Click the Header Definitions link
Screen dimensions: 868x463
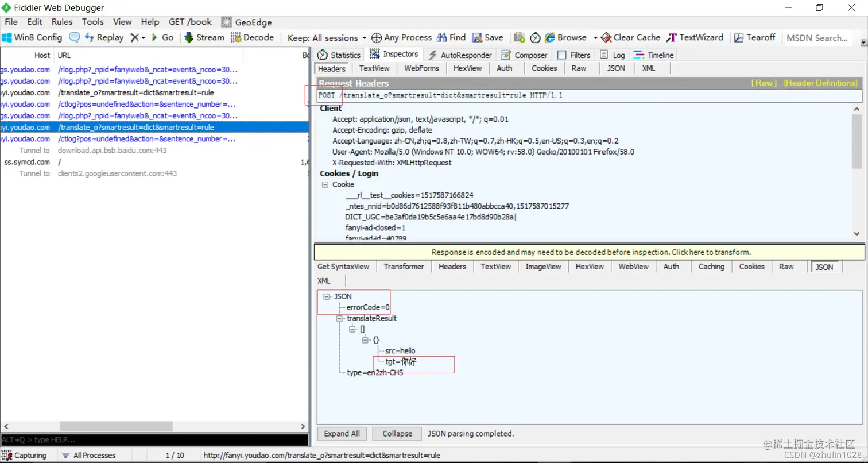[820, 83]
